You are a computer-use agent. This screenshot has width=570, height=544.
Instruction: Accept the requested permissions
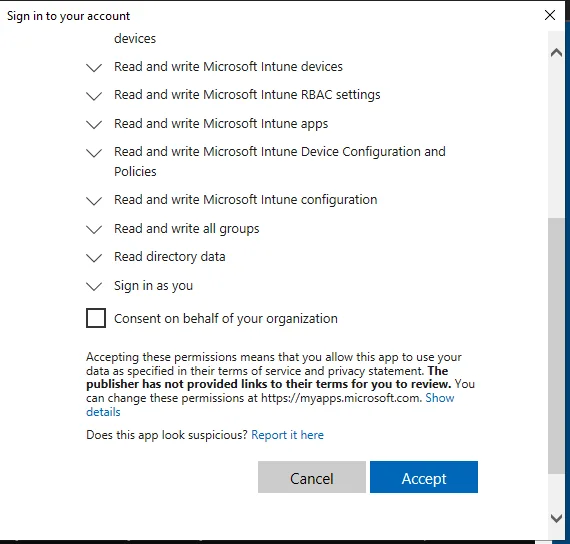(x=424, y=477)
